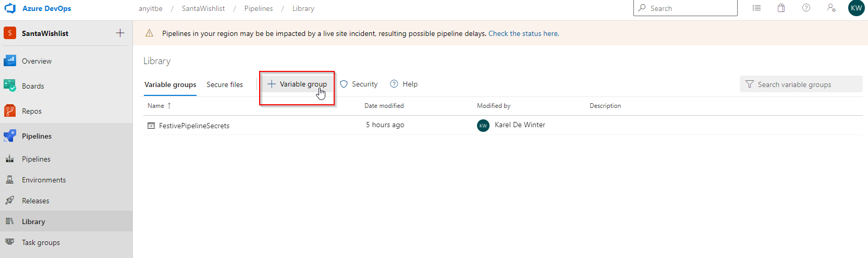Click the Releases rocket icon
Viewport: 868px width, 258px height.
click(10, 201)
